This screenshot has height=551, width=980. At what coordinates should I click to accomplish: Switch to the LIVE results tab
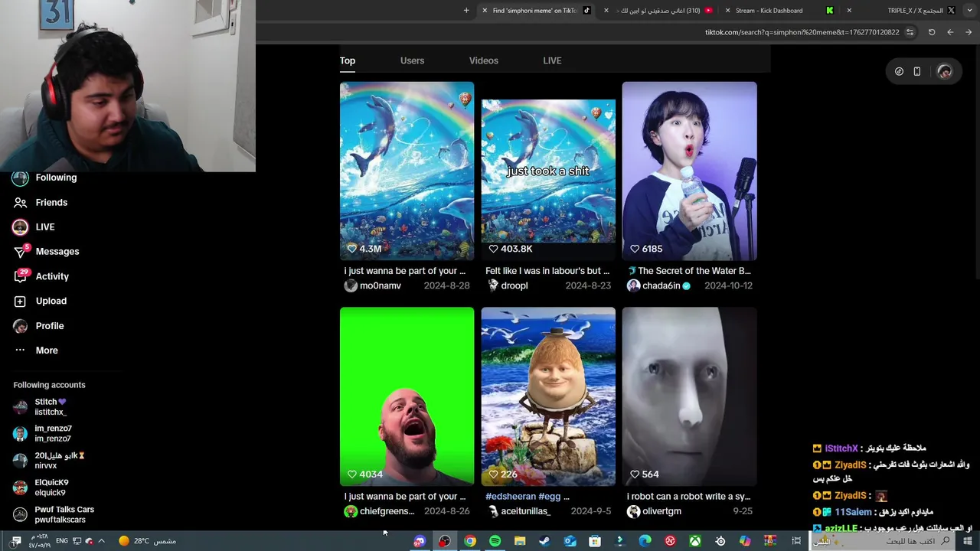point(552,60)
